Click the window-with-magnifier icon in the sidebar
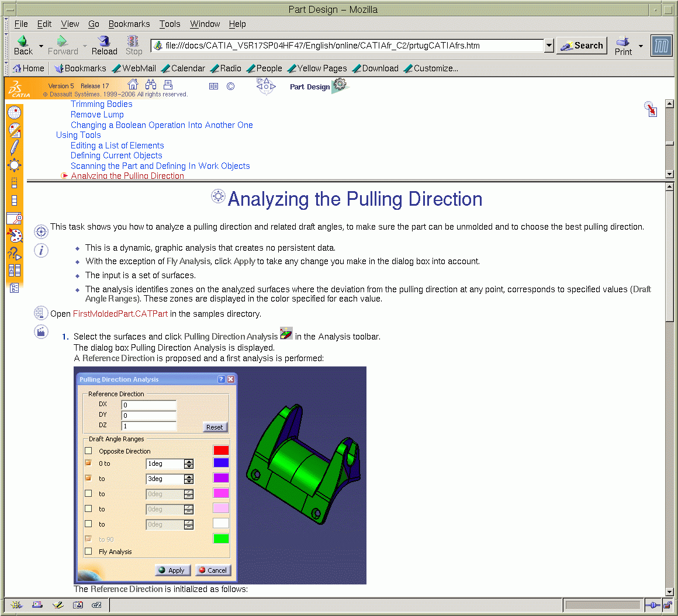678x616 pixels. [x=14, y=219]
